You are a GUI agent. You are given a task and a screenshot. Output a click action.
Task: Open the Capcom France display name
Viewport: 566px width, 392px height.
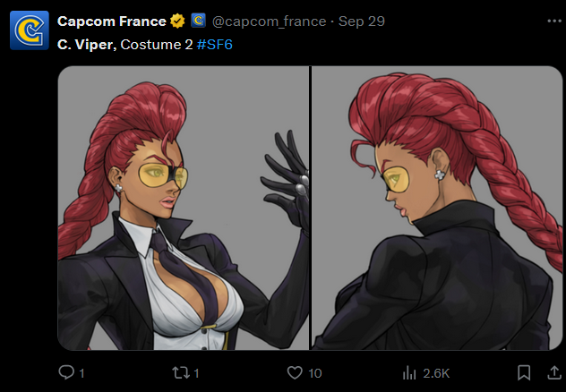tap(112, 21)
